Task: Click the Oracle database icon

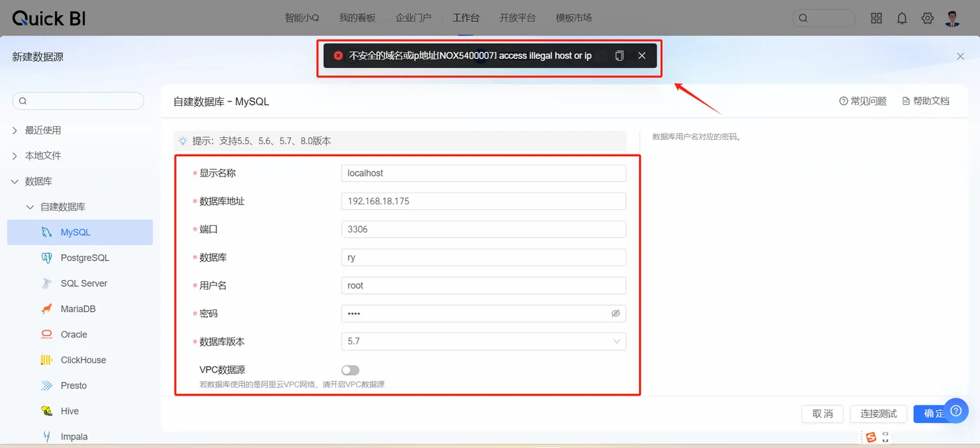Action: coord(47,335)
